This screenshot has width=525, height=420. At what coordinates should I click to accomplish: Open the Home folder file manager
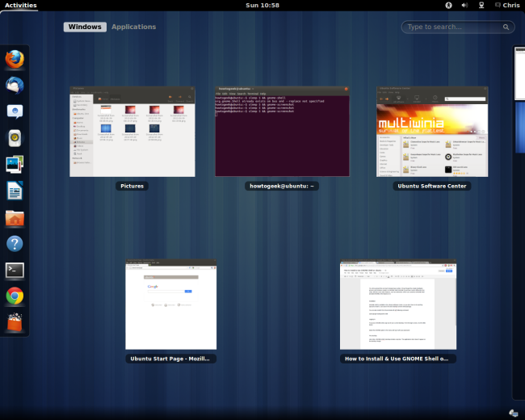click(15, 217)
